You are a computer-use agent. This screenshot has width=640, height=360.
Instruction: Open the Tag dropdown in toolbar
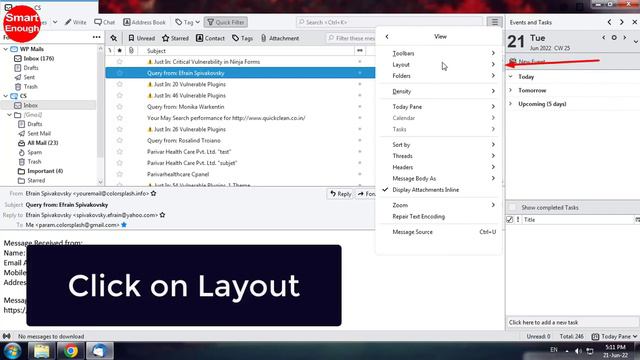pyautogui.click(x=187, y=22)
